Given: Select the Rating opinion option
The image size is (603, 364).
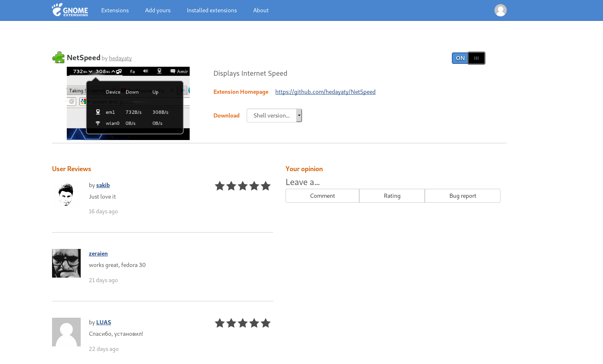Looking at the screenshot, I should point(392,196).
